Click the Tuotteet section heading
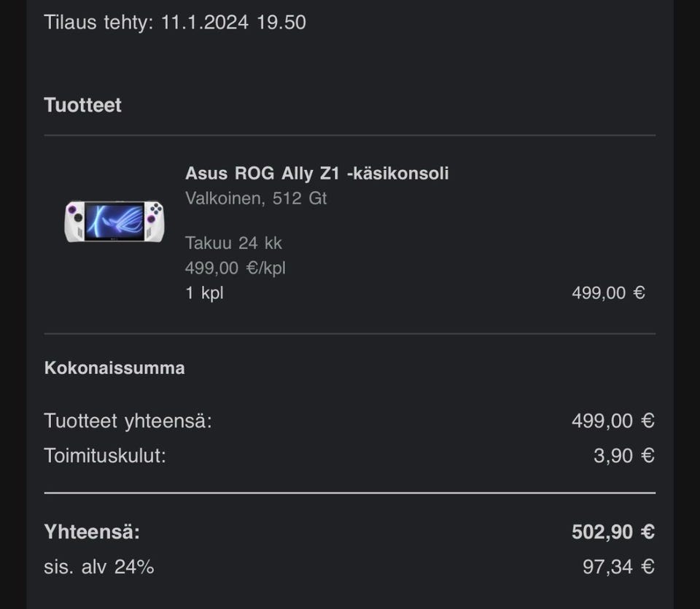 82,105
